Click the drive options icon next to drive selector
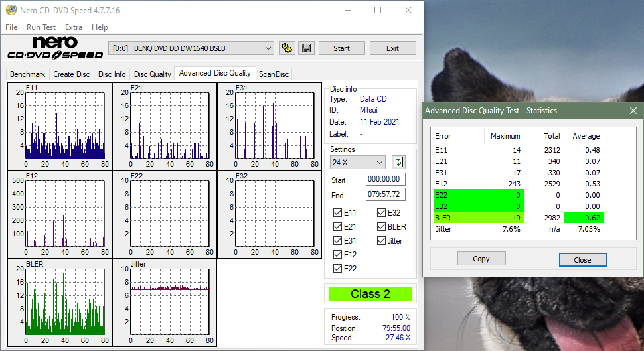Image resolution: width=644 pixels, height=351 pixels. [x=286, y=48]
